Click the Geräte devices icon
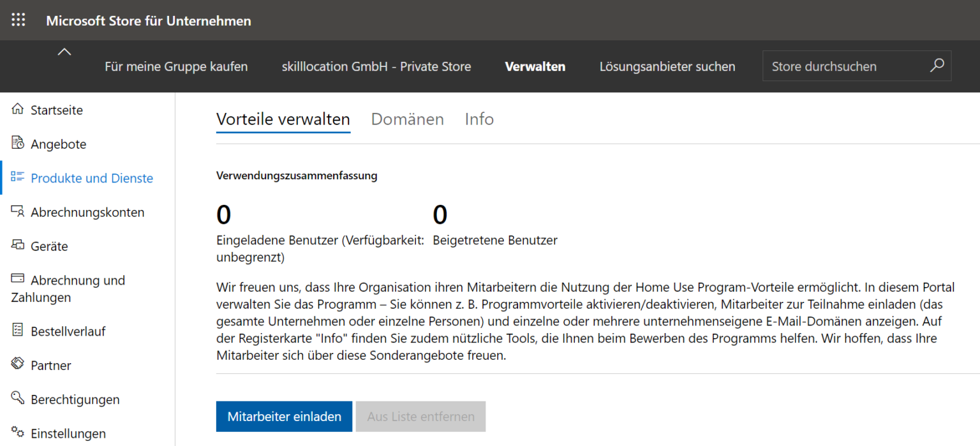The width and height of the screenshot is (980, 446). 18,245
